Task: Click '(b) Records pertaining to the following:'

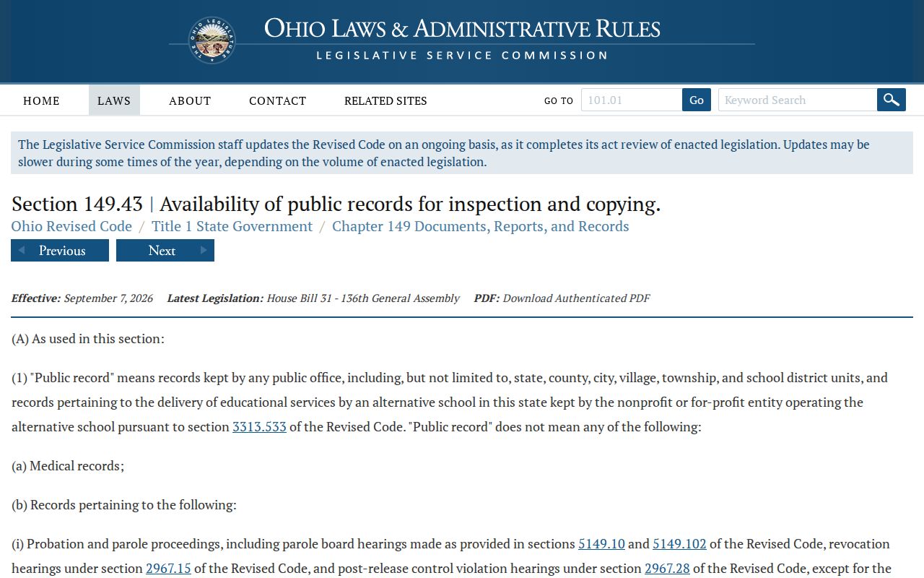Action: coord(124,505)
